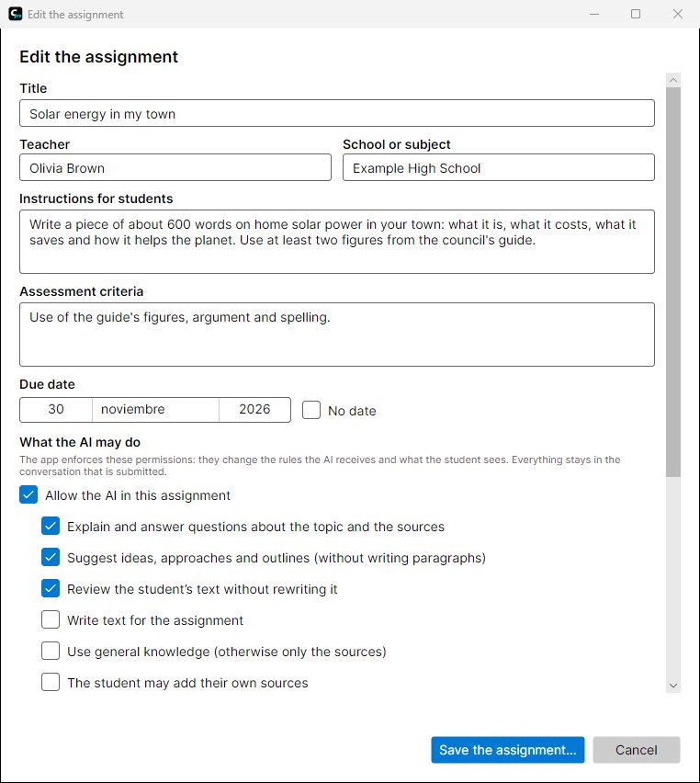Uncheck 'Review the student's text without rewriting it'
The height and width of the screenshot is (783, 700).
click(x=51, y=589)
